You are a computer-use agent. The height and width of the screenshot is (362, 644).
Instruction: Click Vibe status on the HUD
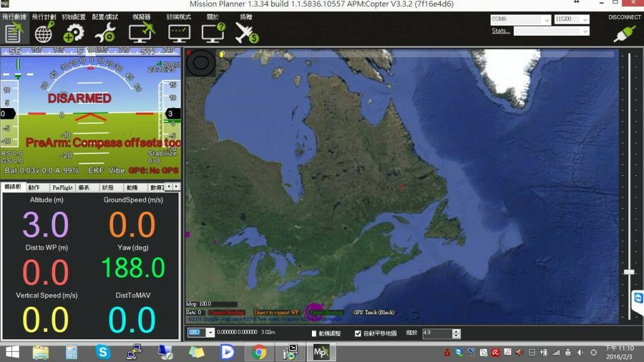tap(116, 170)
